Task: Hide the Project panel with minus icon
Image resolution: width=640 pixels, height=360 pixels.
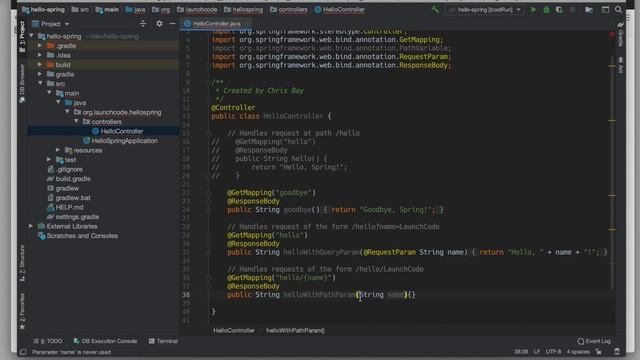Action: [x=172, y=24]
